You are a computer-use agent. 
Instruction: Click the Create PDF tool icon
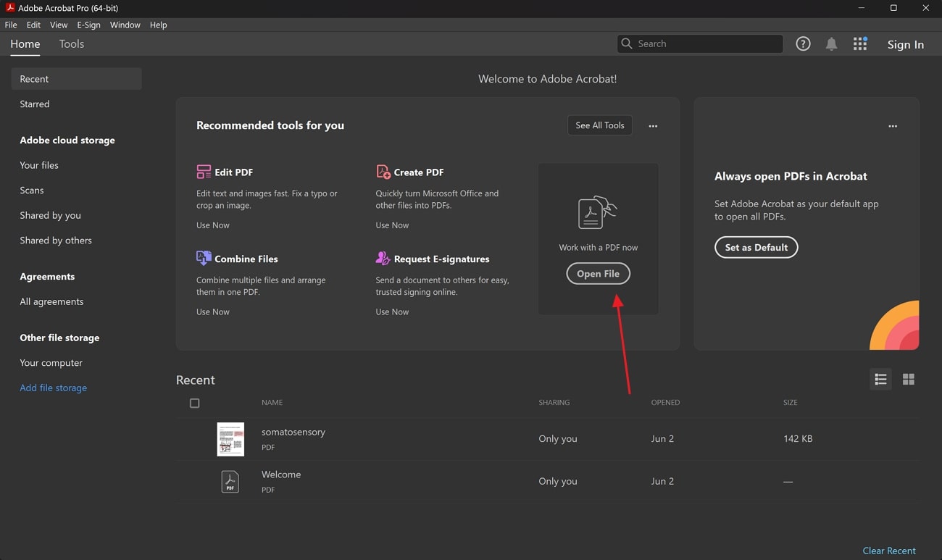(x=383, y=172)
